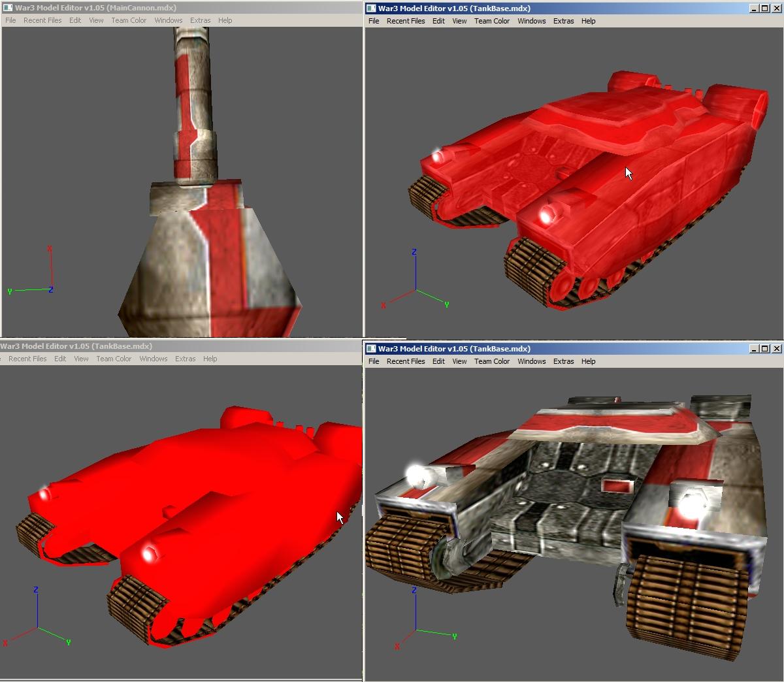Open Help menu in flat red tank window

coord(210,359)
